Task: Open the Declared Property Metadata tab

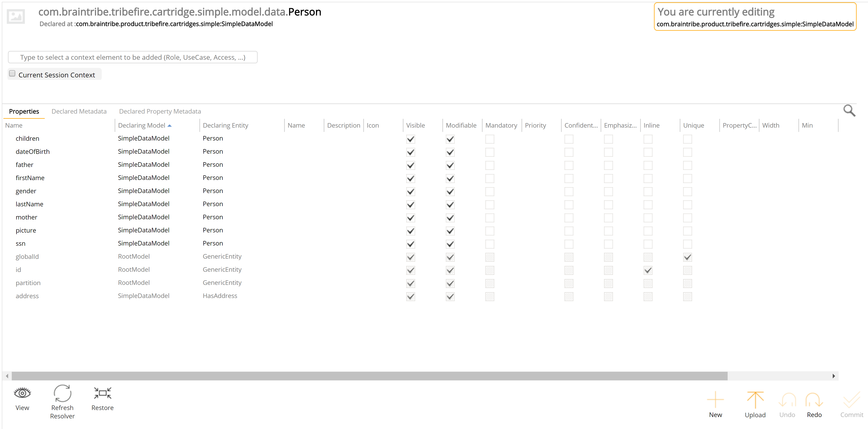Action: 160,111
